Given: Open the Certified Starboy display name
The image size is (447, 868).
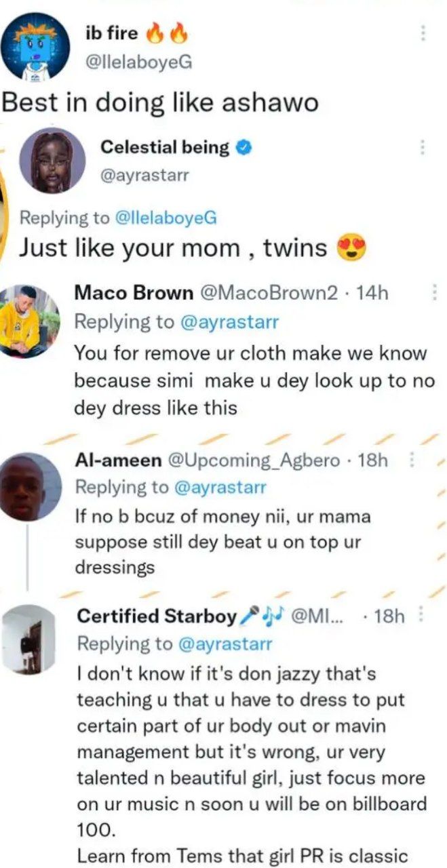Looking at the screenshot, I should pyautogui.click(x=157, y=616).
